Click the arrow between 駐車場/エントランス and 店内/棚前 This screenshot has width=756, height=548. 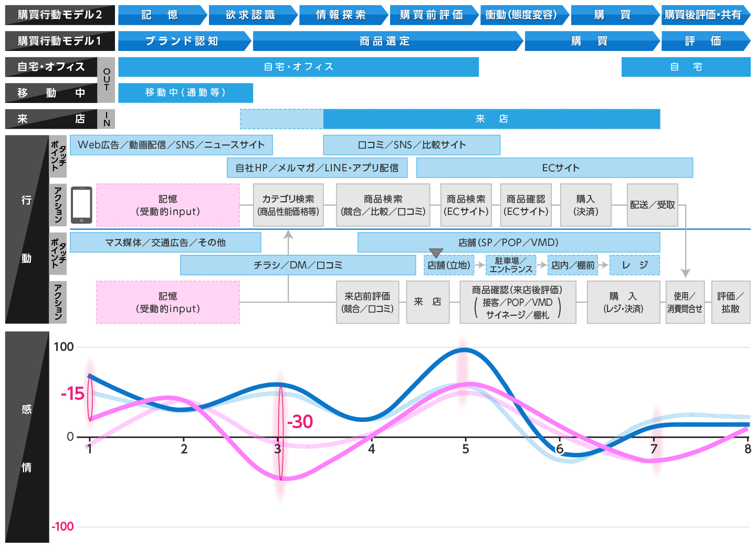coord(542,265)
